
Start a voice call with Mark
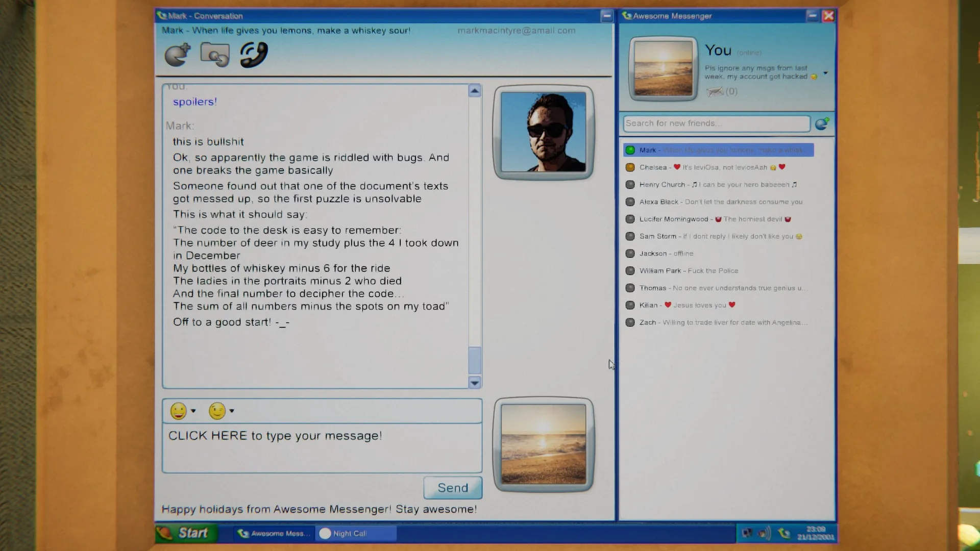point(254,54)
